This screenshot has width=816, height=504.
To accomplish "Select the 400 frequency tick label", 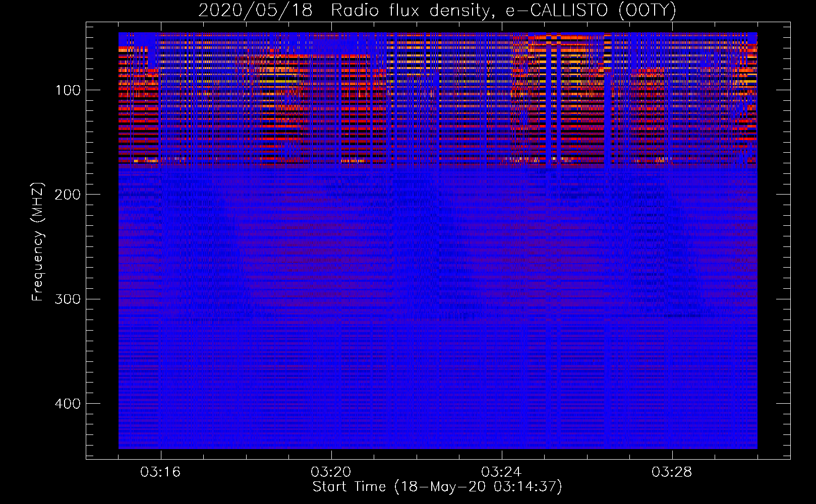I will click(68, 404).
